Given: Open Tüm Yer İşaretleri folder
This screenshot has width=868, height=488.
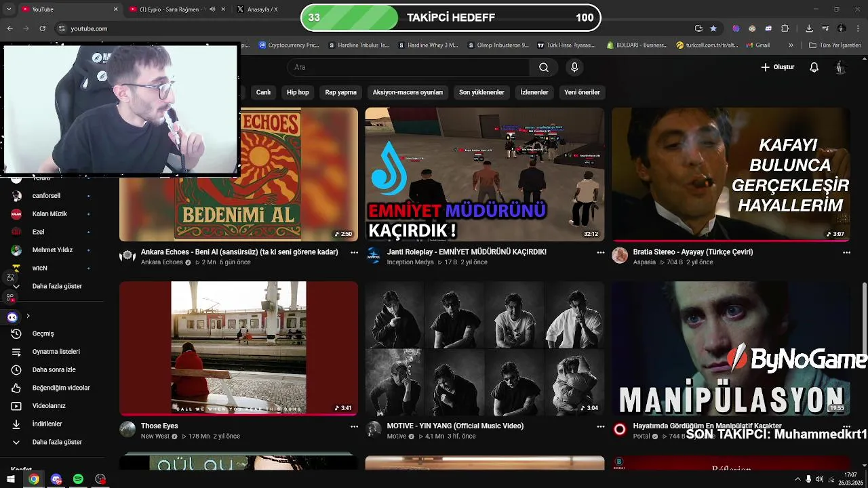Looking at the screenshot, I should [835, 45].
